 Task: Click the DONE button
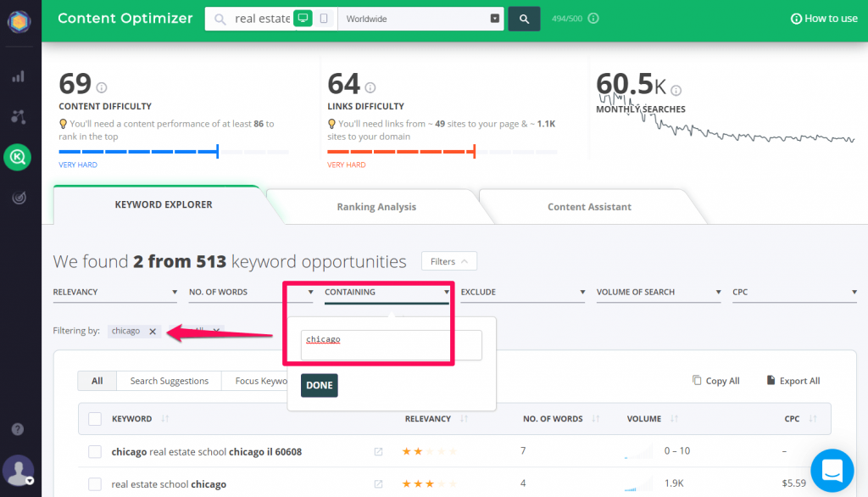[320, 386]
